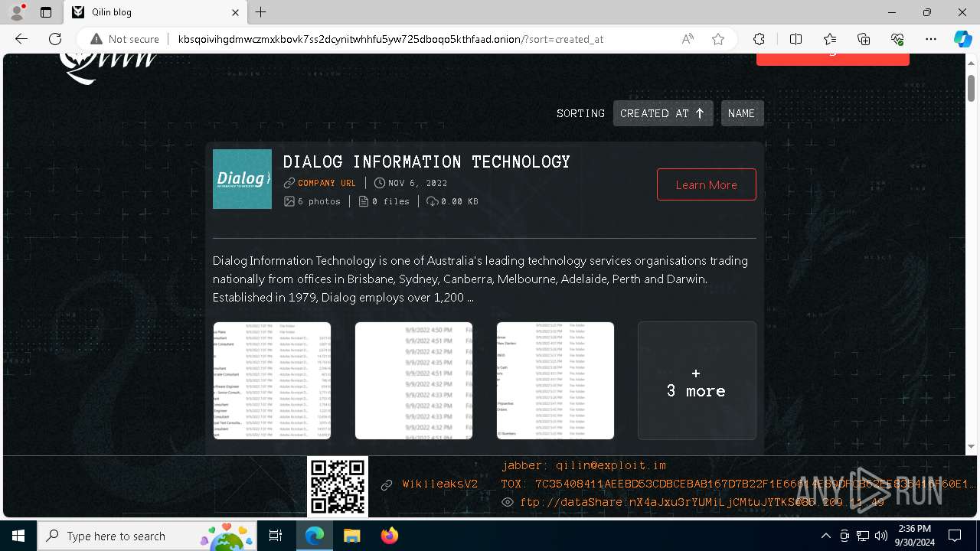The image size is (980, 551).
Task: Click the Not secure warning indicator
Action: pyautogui.click(x=125, y=39)
